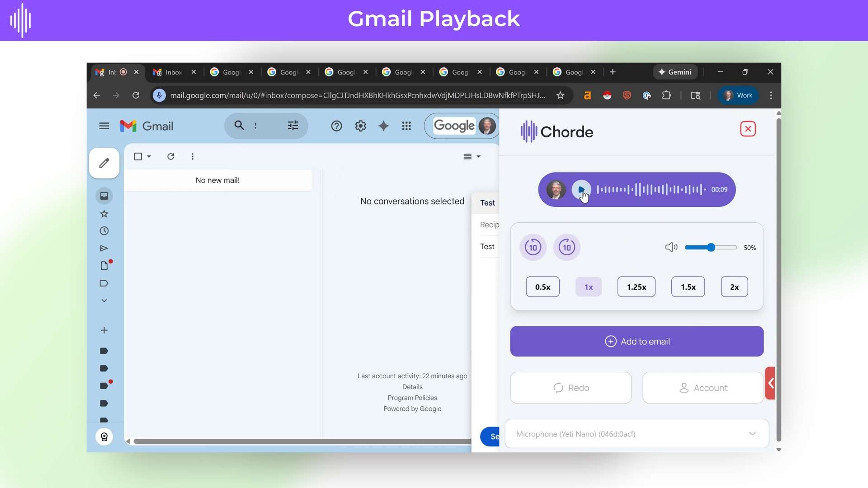Select the Compose pencil icon
Screen dimensions: 868x488
click(104, 163)
